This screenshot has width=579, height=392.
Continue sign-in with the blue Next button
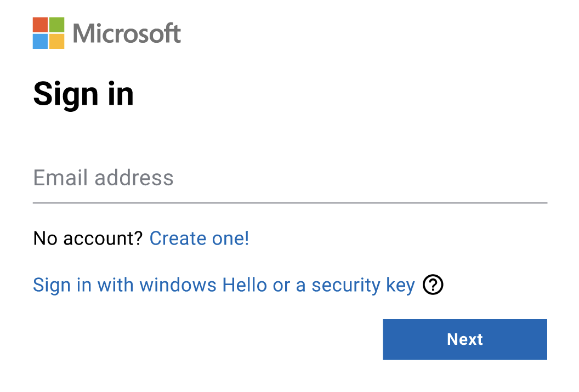click(x=465, y=339)
